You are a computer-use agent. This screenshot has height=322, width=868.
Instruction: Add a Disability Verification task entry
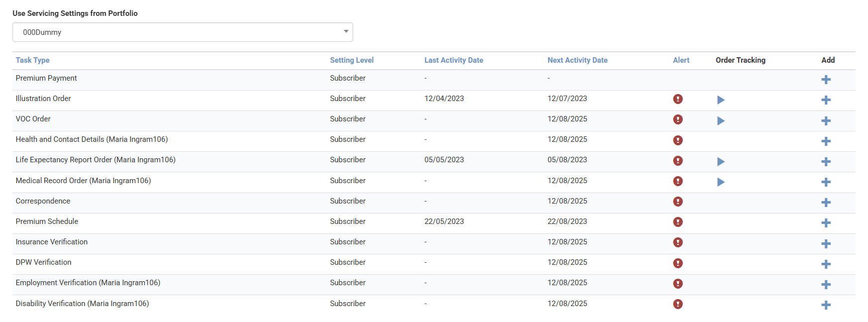(826, 305)
